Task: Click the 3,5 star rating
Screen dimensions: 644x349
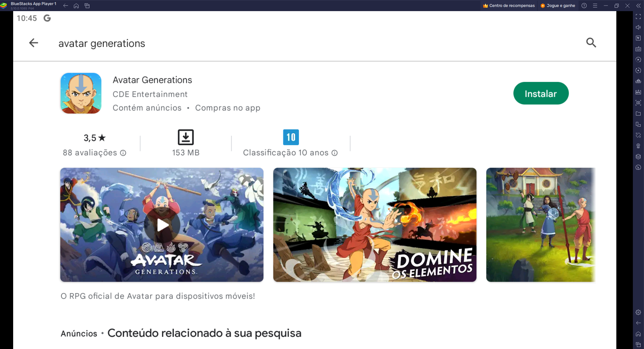Action: [x=95, y=138]
